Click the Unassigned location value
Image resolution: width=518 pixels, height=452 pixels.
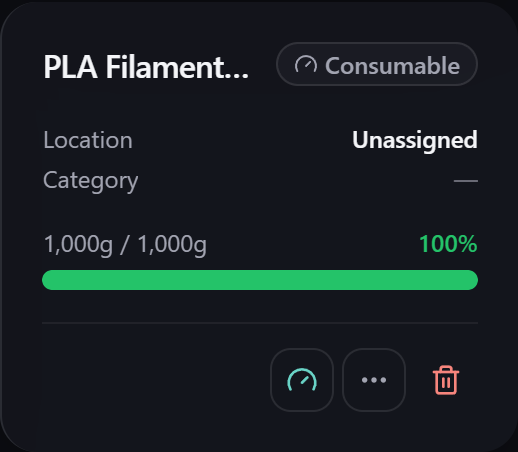415,140
